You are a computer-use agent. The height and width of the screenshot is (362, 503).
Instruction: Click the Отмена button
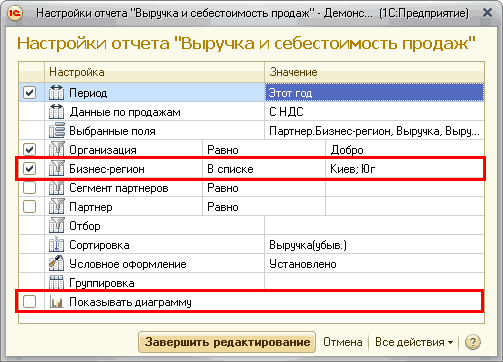pyautogui.click(x=343, y=342)
